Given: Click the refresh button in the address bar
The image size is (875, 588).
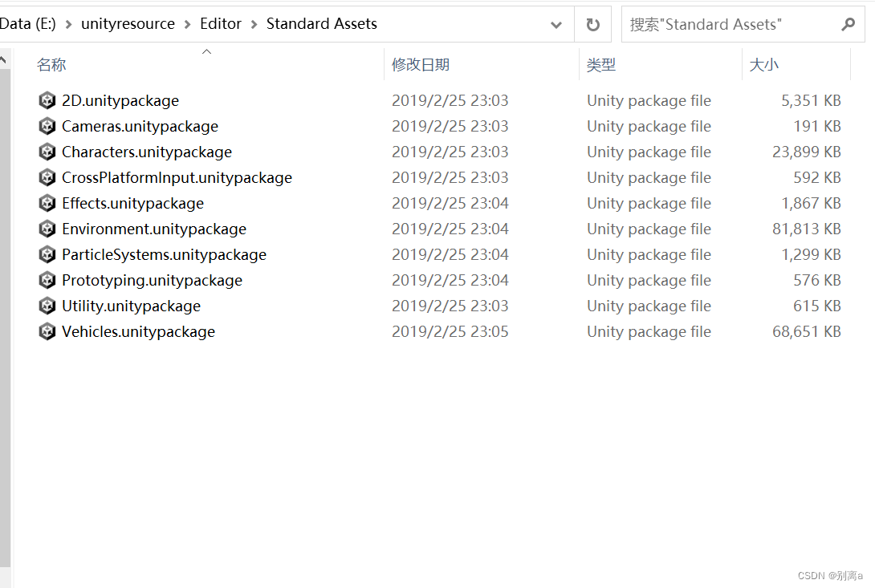Looking at the screenshot, I should click(592, 23).
